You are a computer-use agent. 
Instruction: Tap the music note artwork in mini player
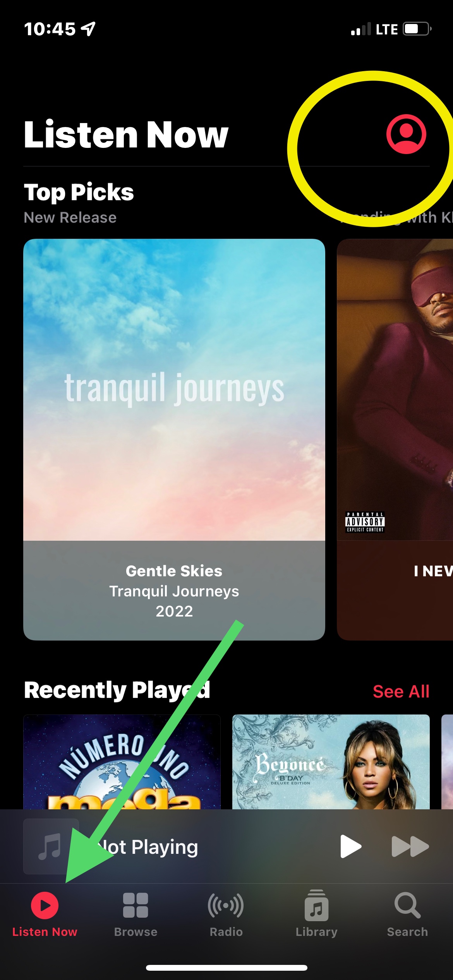pyautogui.click(x=51, y=846)
